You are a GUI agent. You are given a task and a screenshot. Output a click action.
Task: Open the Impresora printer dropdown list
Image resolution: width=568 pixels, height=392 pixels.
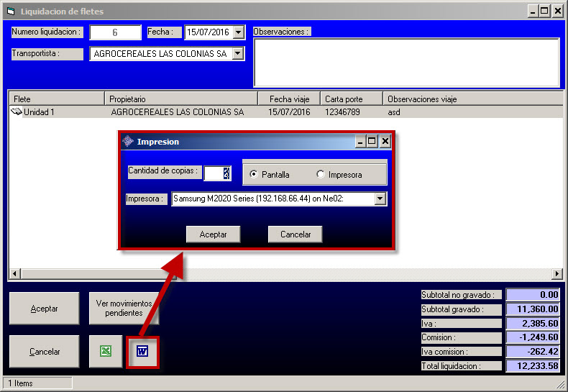380,199
